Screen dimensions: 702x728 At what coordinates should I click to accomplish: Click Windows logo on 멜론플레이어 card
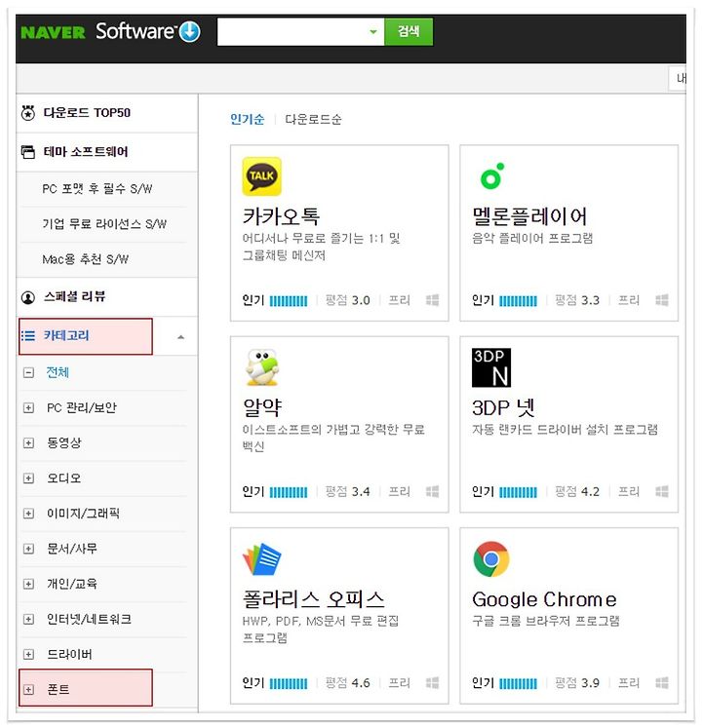coord(662,300)
